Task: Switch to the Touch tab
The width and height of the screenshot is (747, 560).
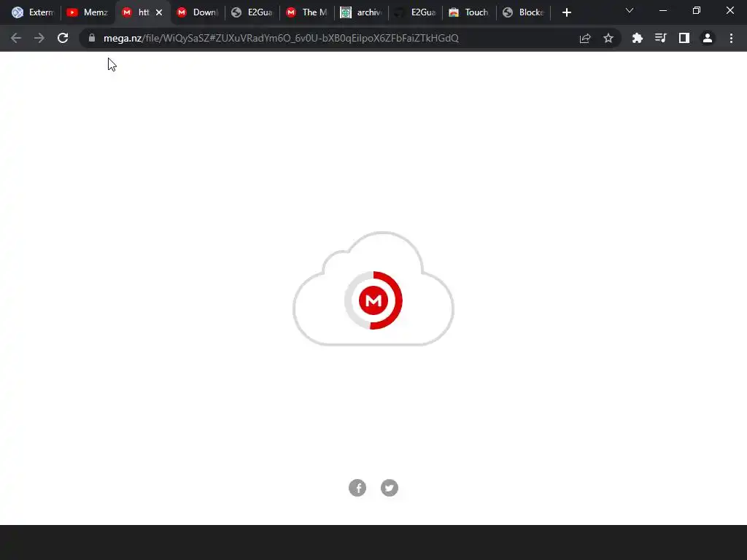Action: (x=469, y=12)
